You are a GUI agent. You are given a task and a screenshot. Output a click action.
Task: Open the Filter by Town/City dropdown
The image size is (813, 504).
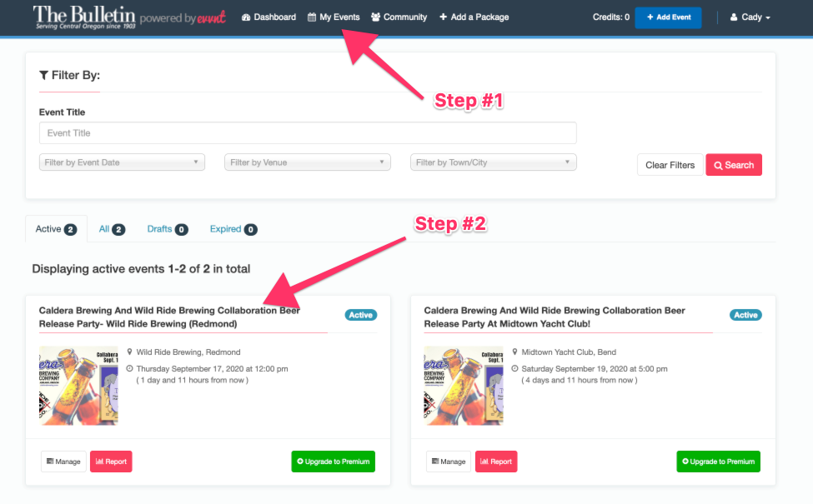pyautogui.click(x=493, y=162)
